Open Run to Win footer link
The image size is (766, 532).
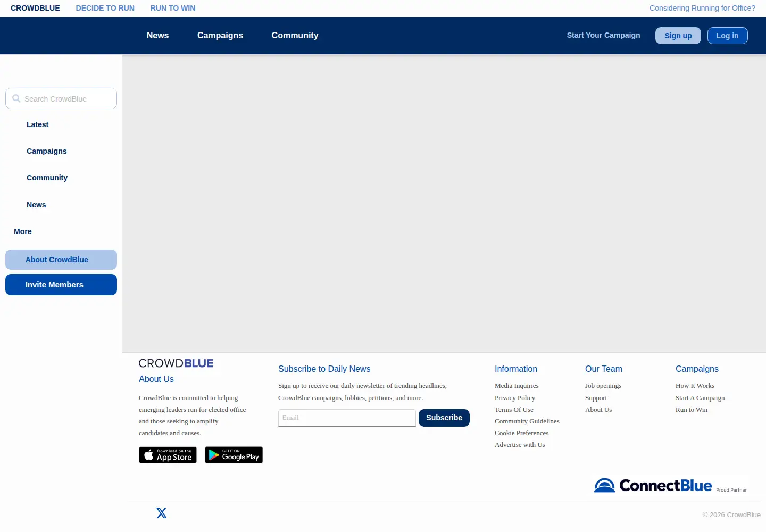pyautogui.click(x=692, y=410)
